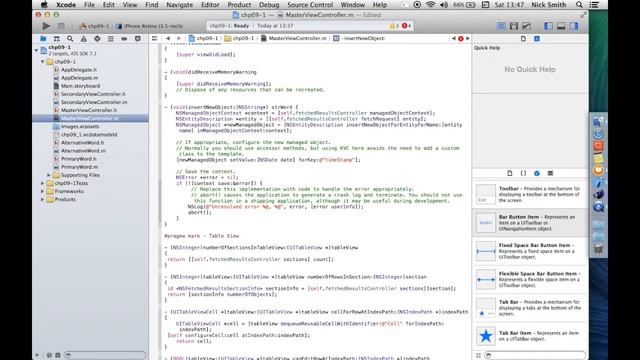Expand the Frameworks group

(x=42, y=191)
